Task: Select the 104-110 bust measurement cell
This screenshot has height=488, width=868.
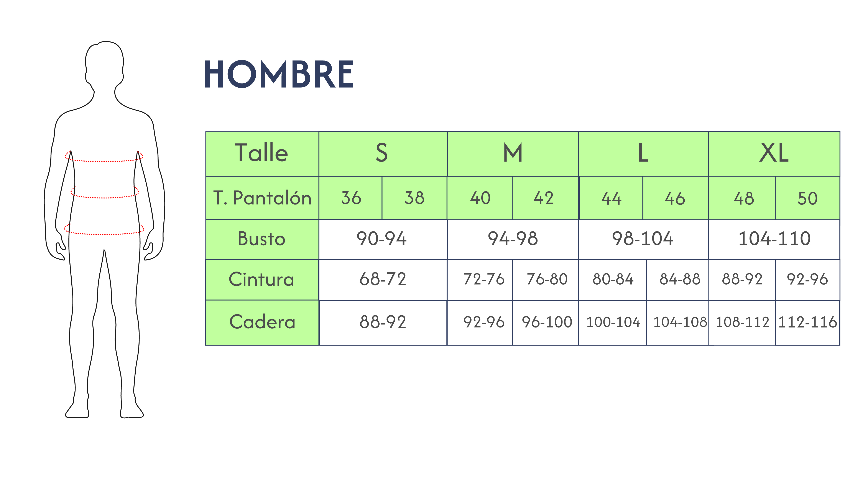Action: pos(774,239)
